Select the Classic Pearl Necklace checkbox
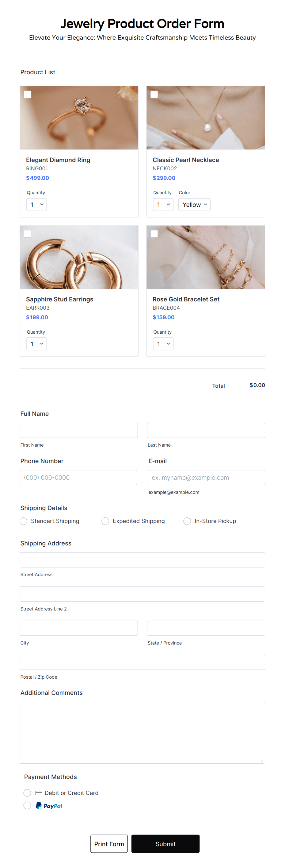The height and width of the screenshot is (868, 285). pyautogui.click(x=154, y=95)
